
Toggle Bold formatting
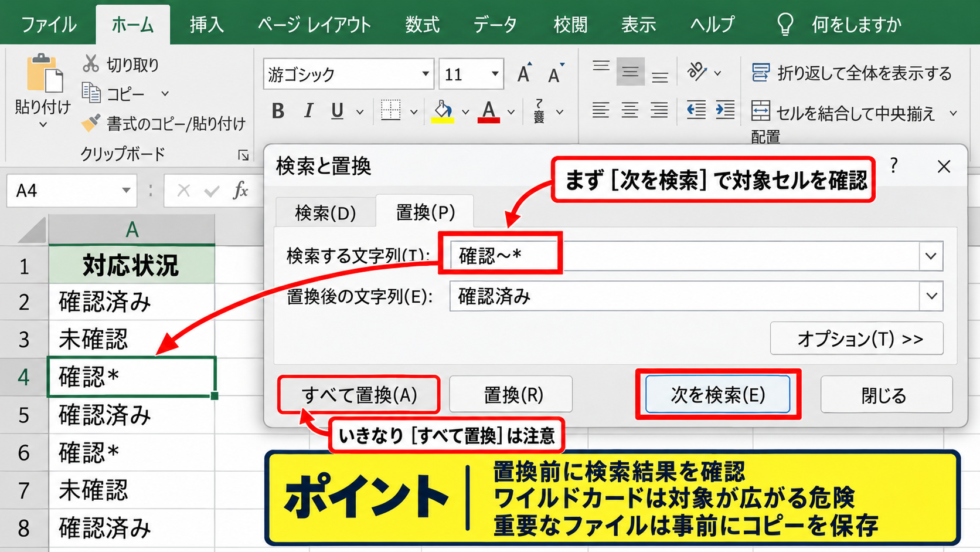278,110
